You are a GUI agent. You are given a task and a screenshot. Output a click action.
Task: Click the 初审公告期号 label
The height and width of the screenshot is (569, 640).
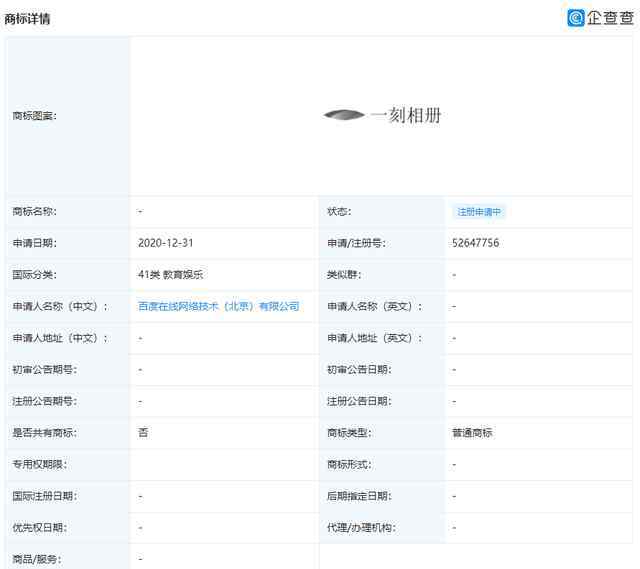pyautogui.click(x=44, y=369)
